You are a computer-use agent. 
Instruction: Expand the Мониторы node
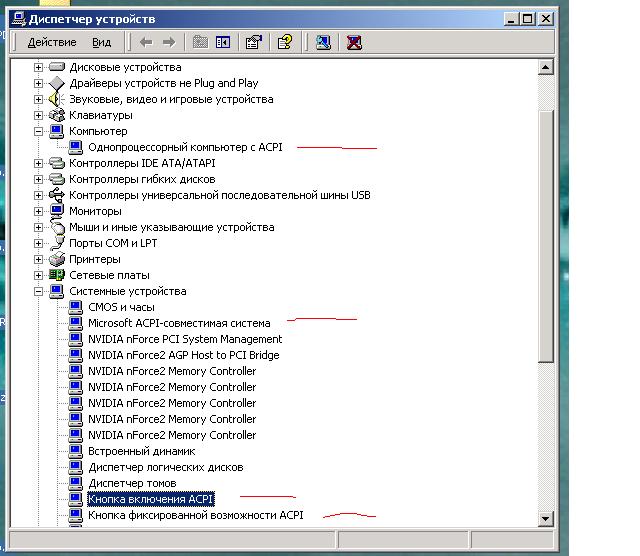point(38,211)
